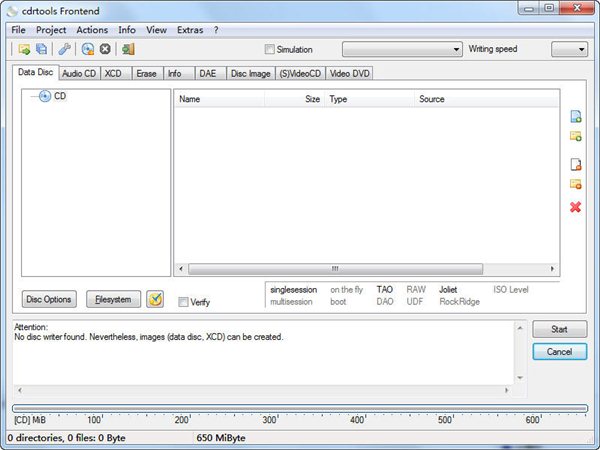Click the Name column header

coord(219,99)
